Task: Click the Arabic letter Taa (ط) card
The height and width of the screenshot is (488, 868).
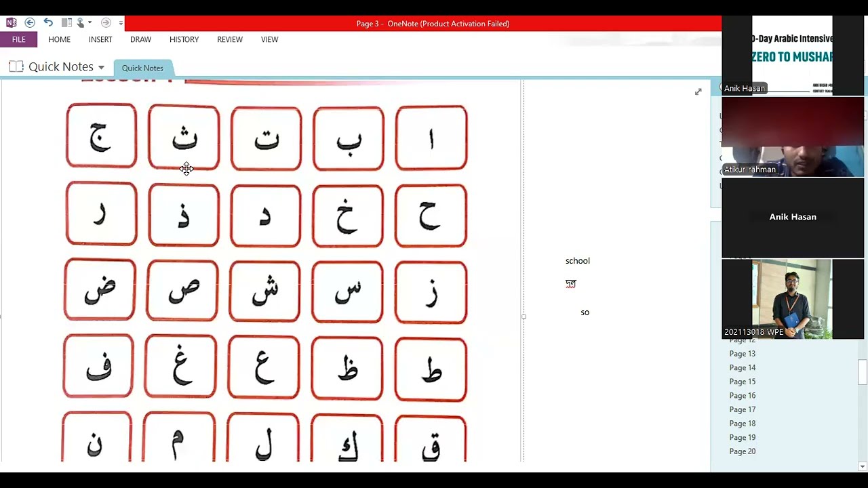Action: point(431,369)
